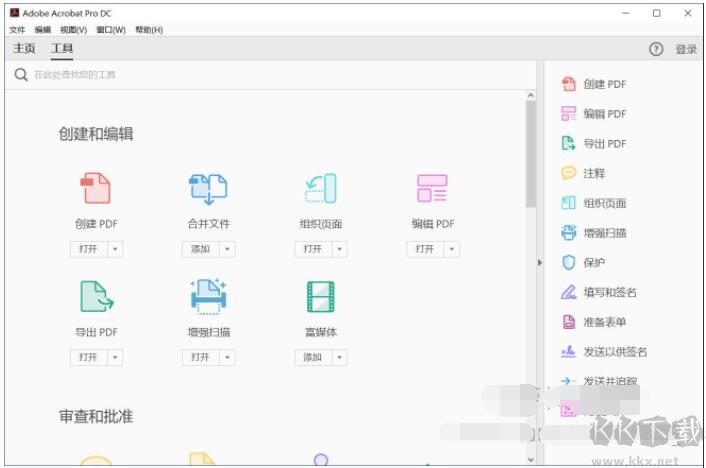Click 打开 button under 创建 PDF
The height and width of the screenshot is (468, 706).
(89, 249)
